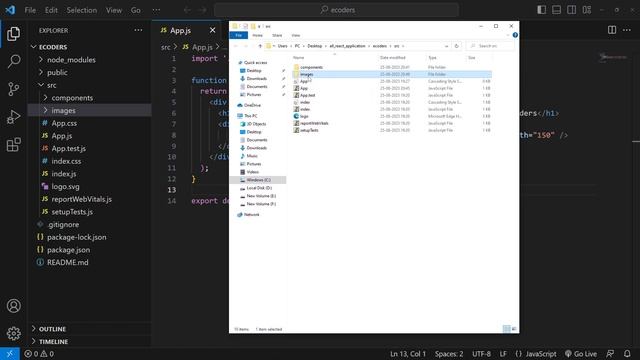Collapse the ECODERS root folder section
This screenshot has height=360, width=640.
90,47
